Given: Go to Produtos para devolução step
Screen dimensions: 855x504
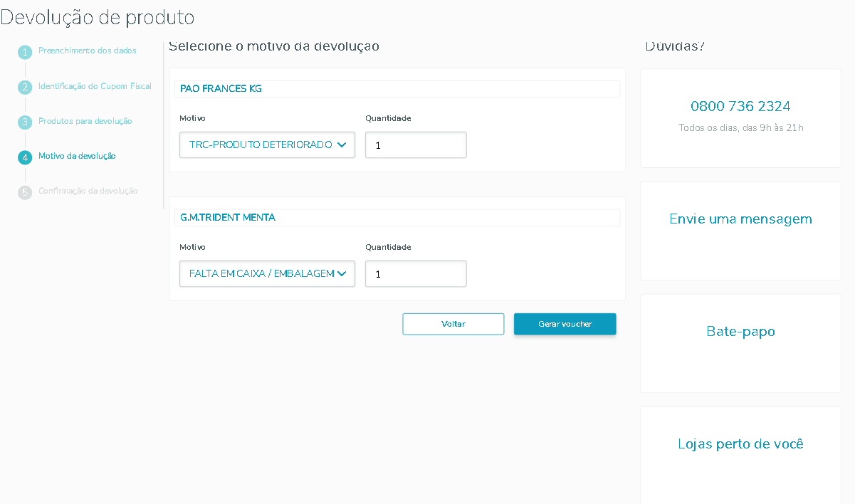Looking at the screenshot, I should tap(85, 121).
